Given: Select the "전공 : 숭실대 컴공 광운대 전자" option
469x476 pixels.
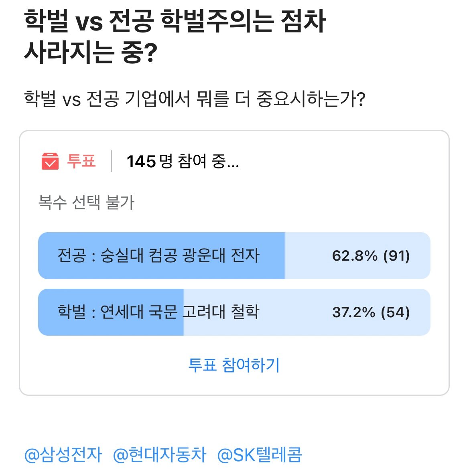Looking at the screenshot, I should click(x=158, y=255).
